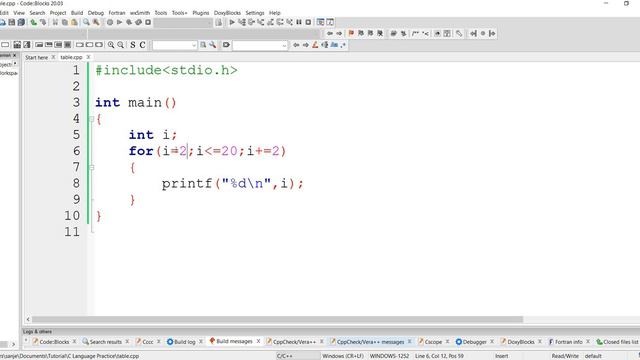The image size is (640, 360).
Task: Zoom out with the minus magnifier icon
Action: coord(120,45)
